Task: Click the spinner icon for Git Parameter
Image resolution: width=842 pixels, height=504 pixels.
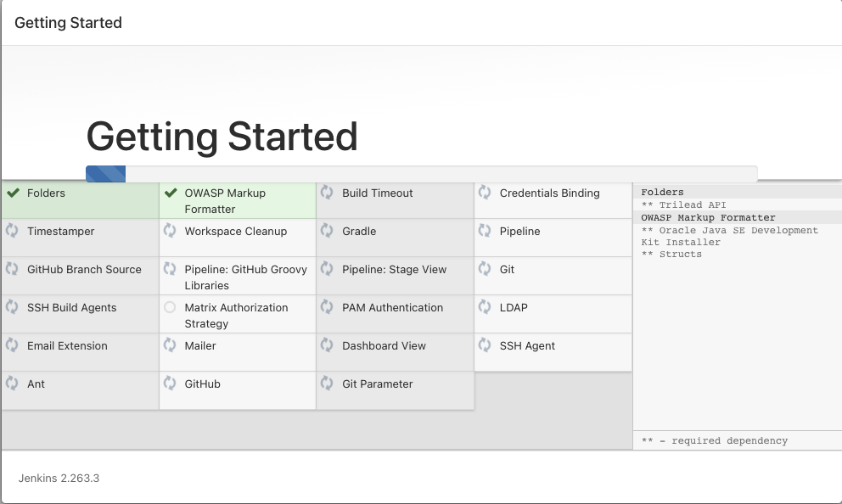Action: [327, 383]
